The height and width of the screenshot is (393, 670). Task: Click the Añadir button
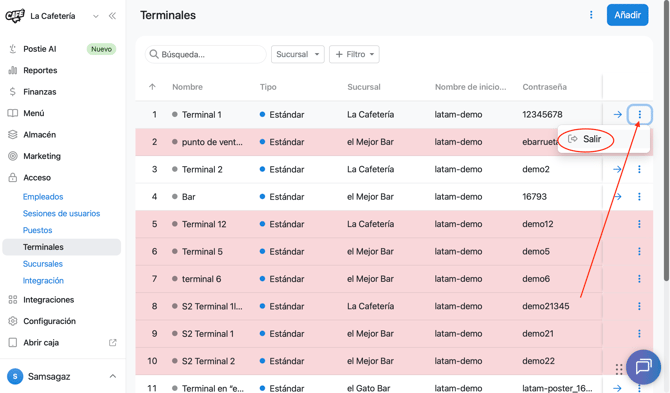tap(627, 15)
